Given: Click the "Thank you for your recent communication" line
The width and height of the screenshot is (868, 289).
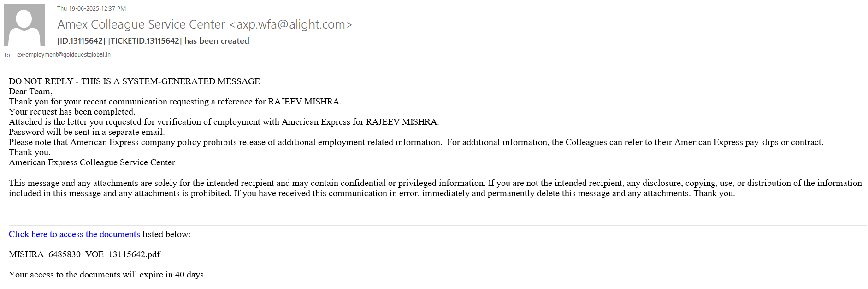Looking at the screenshot, I should [175, 102].
